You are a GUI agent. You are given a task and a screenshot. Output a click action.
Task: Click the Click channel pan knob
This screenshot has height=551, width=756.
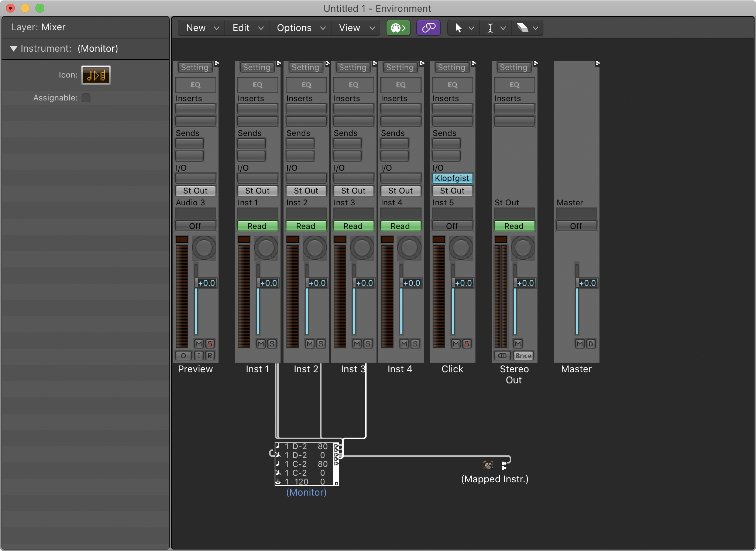point(461,248)
